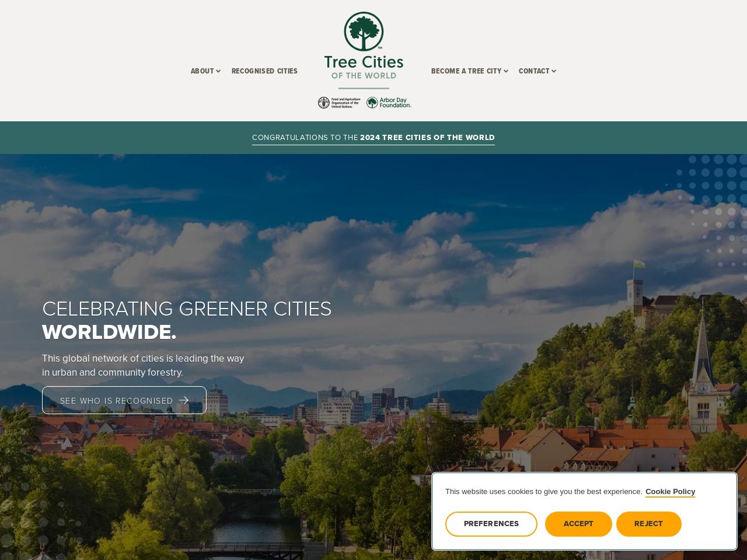This screenshot has height=560, width=747.
Task: Click the arrow icon beside See Who Is Recognised
Action: click(184, 400)
